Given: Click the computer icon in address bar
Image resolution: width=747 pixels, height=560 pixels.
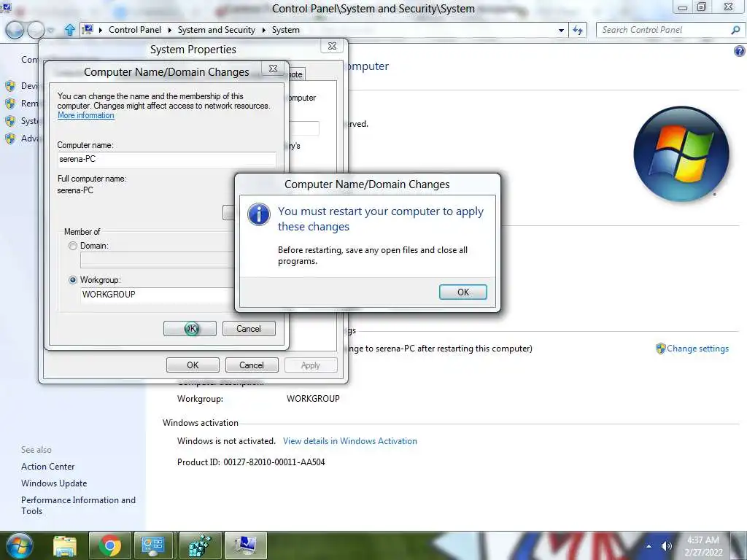Looking at the screenshot, I should [x=88, y=30].
